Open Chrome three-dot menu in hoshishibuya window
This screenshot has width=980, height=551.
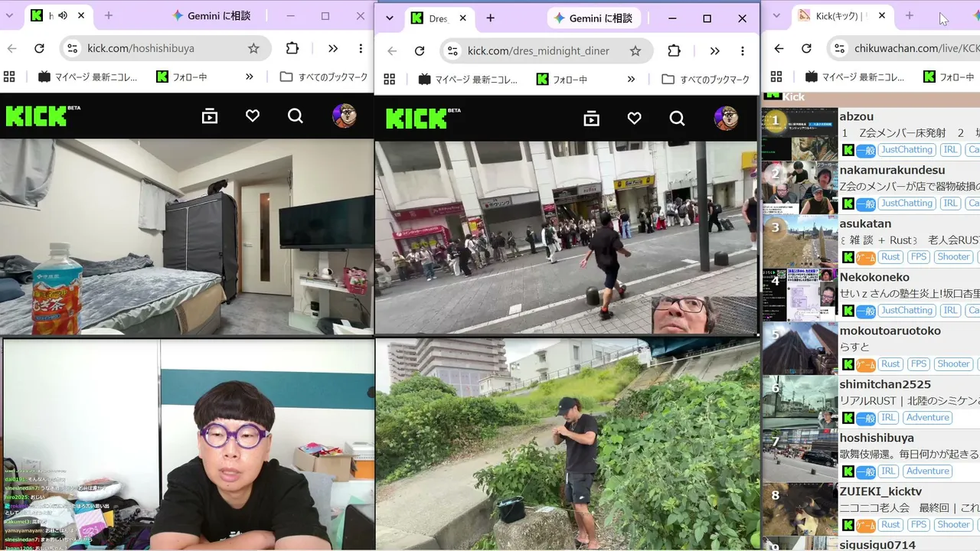click(x=361, y=48)
